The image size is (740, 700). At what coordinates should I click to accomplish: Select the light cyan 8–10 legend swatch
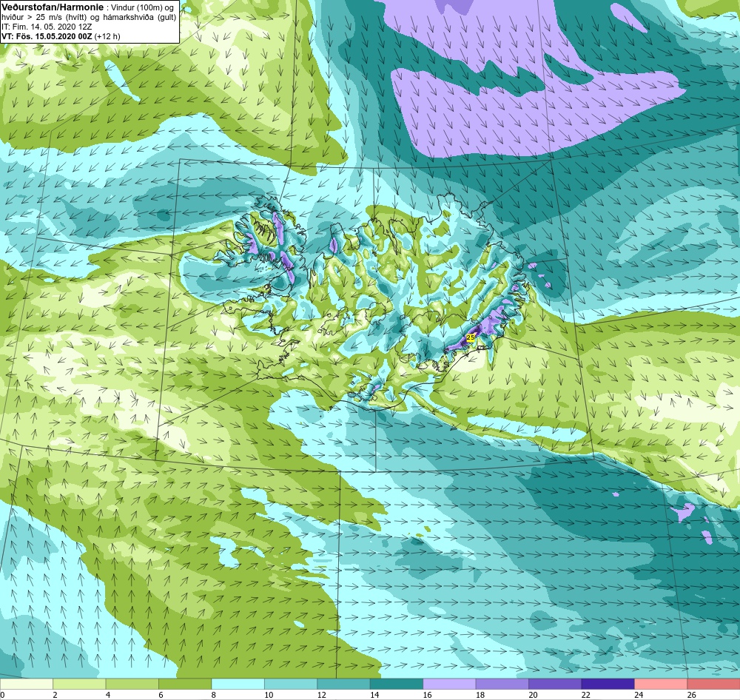point(238,684)
